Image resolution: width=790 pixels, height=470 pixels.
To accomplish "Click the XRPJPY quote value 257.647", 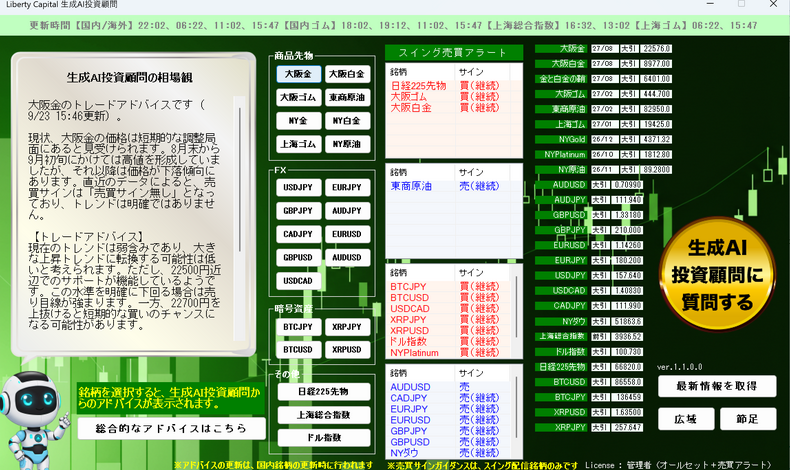I will click(628, 427).
